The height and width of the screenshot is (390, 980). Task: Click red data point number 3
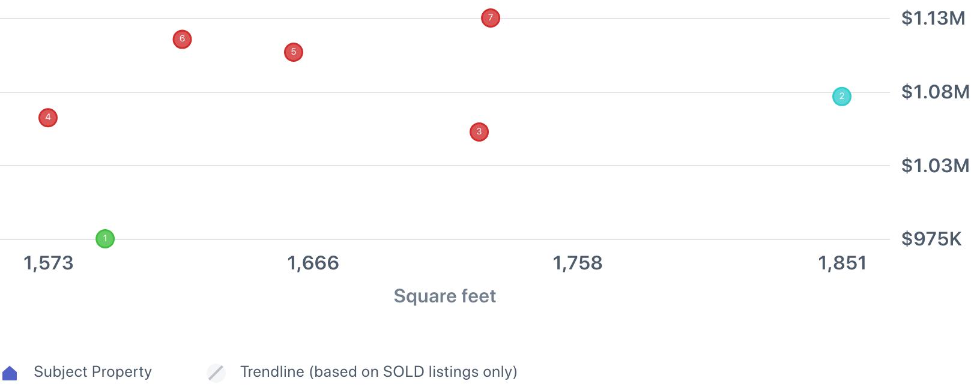(479, 131)
